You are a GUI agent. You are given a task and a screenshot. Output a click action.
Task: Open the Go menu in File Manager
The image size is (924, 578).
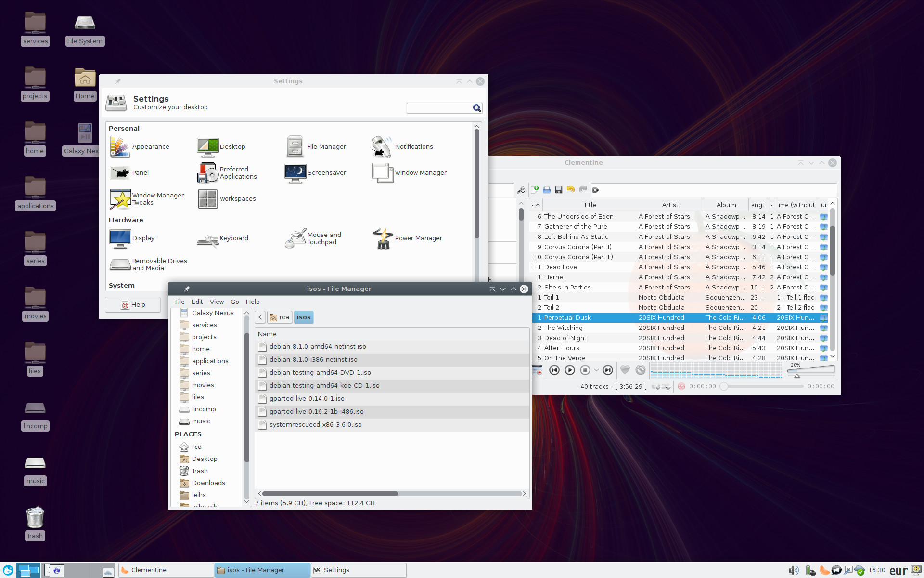point(235,302)
